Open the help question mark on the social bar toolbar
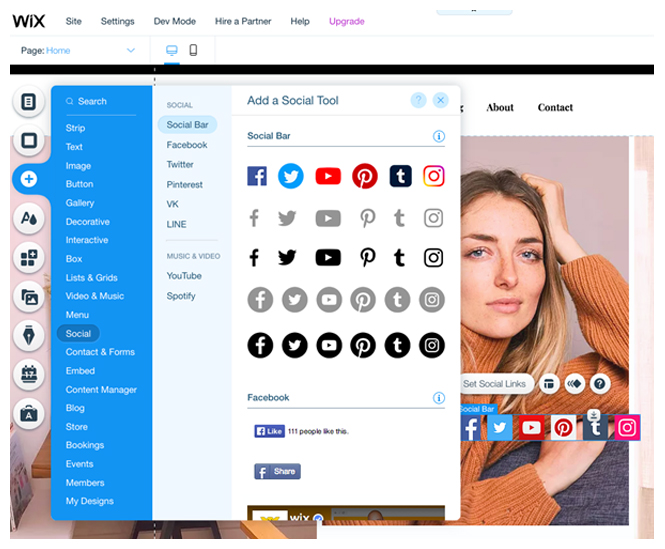Screen dimensions: 665x549 tap(600, 384)
